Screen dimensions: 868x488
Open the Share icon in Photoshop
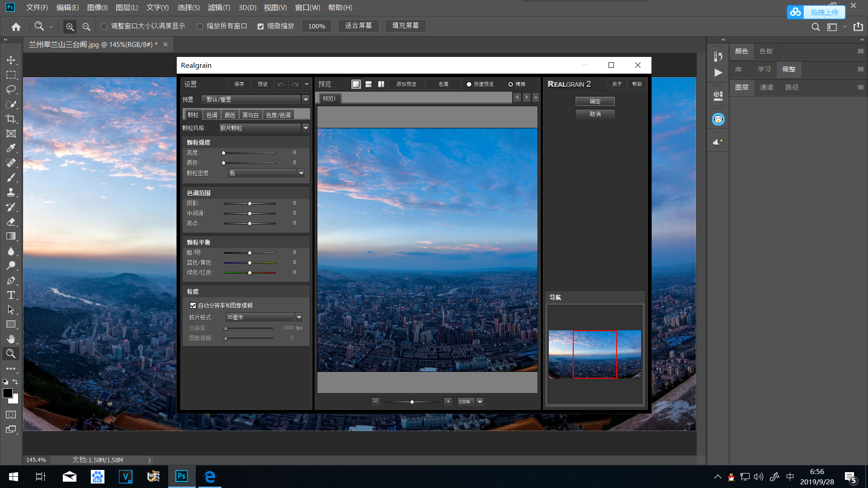[x=858, y=27]
